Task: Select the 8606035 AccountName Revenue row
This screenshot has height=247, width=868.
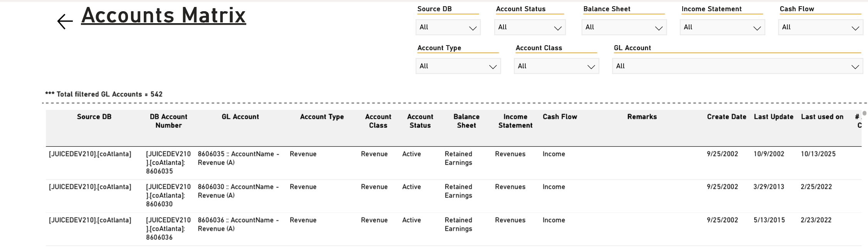Action: (453, 163)
